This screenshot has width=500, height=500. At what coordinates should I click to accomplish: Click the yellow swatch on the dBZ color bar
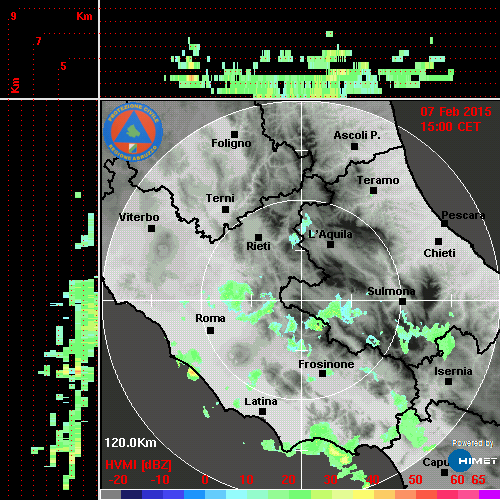click(363, 494)
